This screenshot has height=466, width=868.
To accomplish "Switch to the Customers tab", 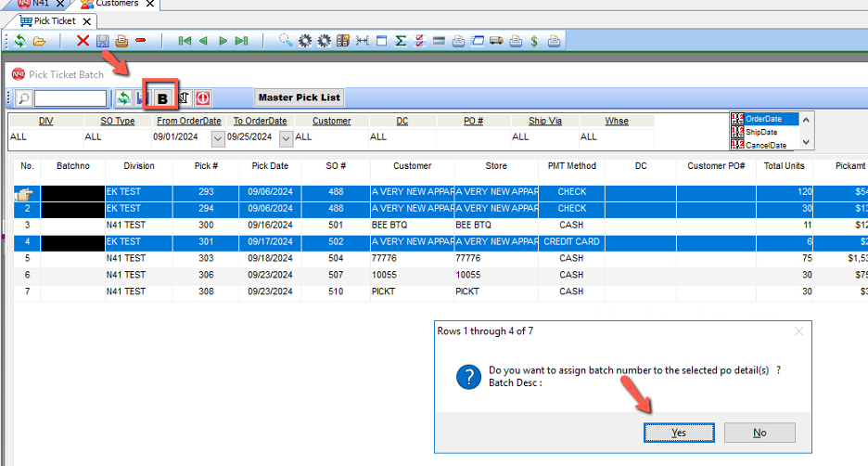I will pyautogui.click(x=117, y=5).
